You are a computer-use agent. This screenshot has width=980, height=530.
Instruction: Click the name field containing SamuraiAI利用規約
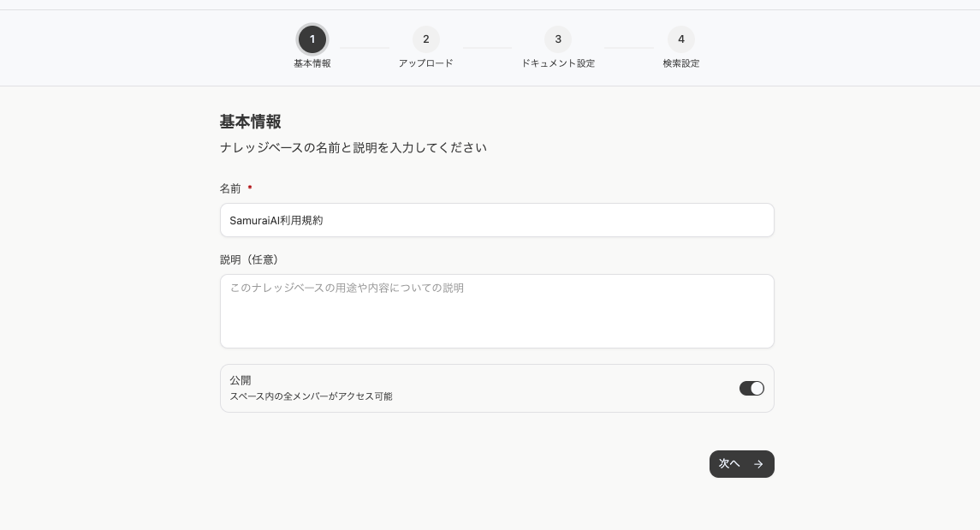tap(496, 220)
